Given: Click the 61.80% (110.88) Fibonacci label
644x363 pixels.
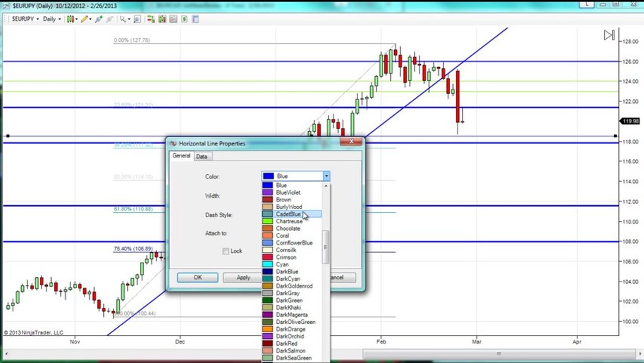Looking at the screenshot, I should [133, 209].
